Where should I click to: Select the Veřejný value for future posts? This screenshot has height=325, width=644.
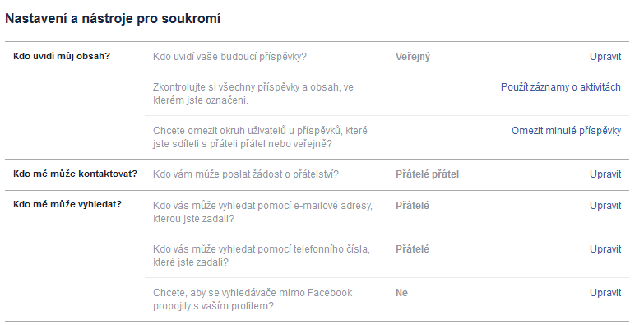click(412, 57)
